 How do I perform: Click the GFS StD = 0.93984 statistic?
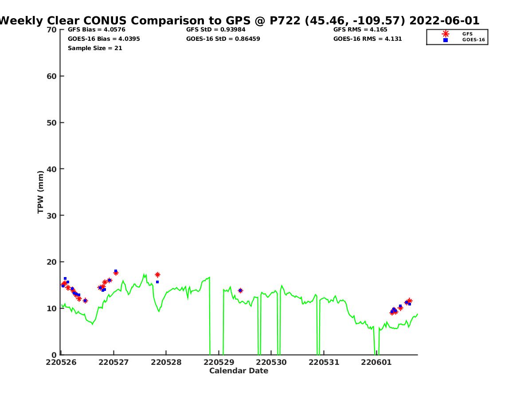(x=215, y=30)
